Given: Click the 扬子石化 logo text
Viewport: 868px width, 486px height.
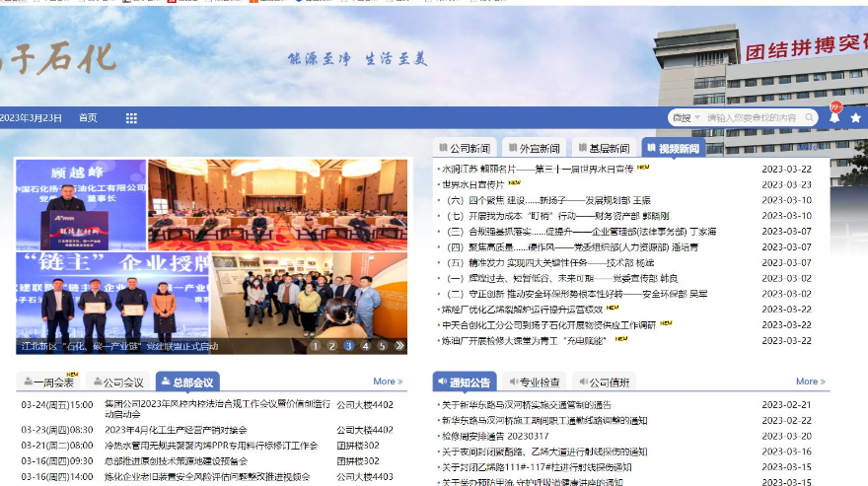Looking at the screenshot, I should point(58,57).
